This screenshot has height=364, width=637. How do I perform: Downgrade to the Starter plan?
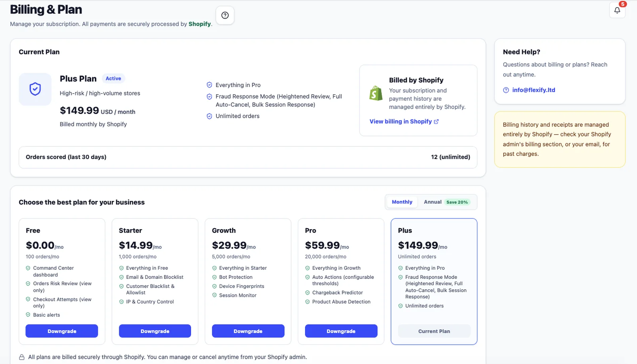[155, 331]
